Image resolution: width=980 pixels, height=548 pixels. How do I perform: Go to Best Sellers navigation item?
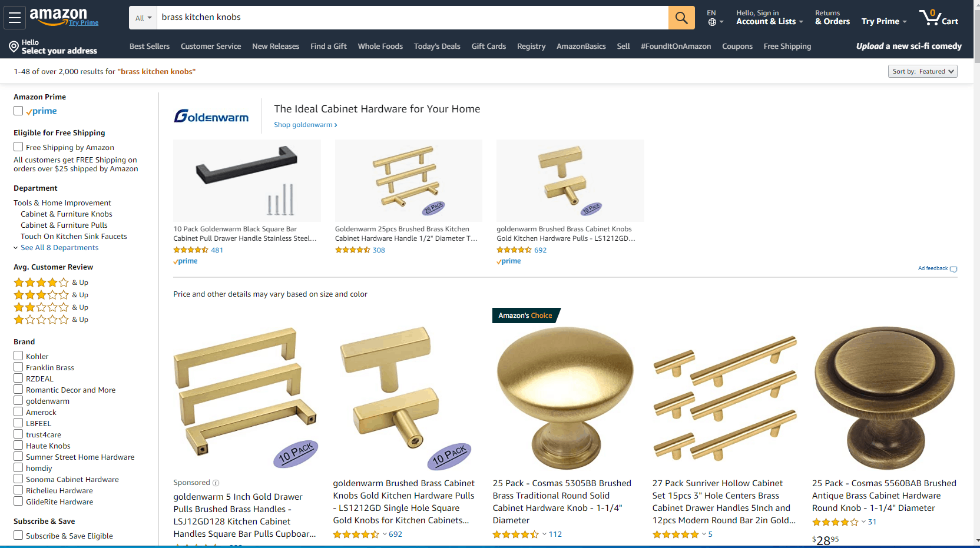click(x=149, y=47)
